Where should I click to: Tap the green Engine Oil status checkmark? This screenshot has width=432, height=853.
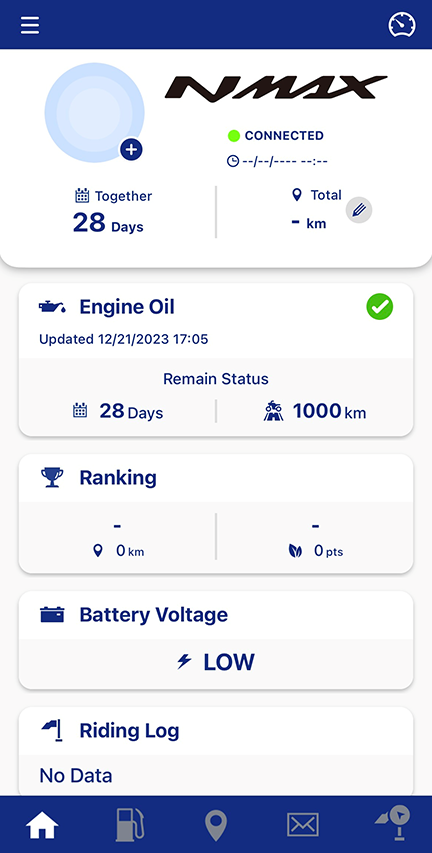(x=380, y=307)
